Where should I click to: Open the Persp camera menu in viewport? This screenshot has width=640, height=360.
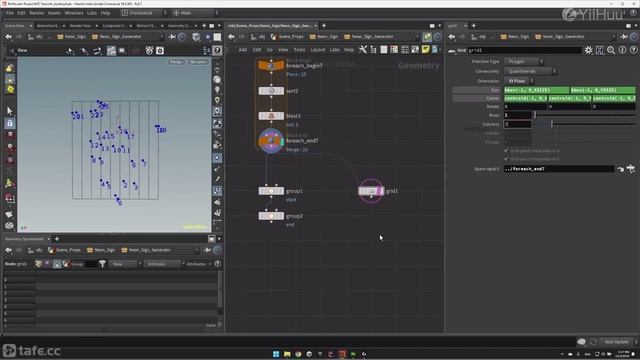pyautogui.click(x=176, y=62)
